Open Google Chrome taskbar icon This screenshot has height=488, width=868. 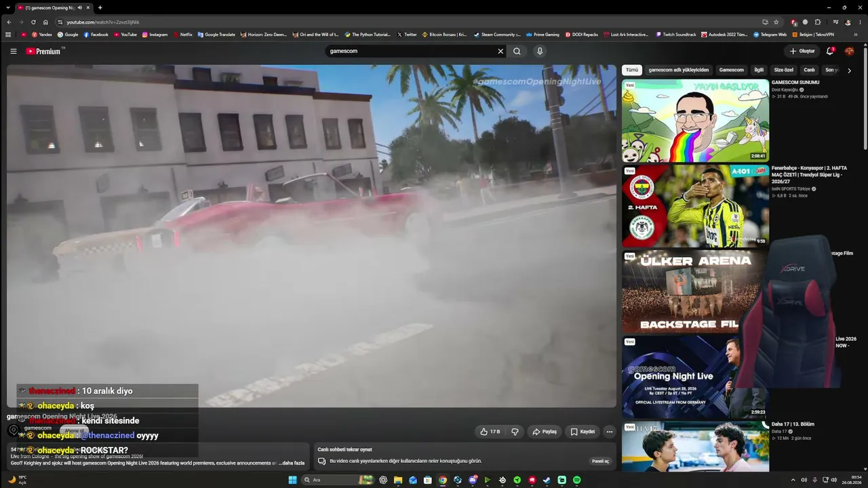tap(443, 480)
